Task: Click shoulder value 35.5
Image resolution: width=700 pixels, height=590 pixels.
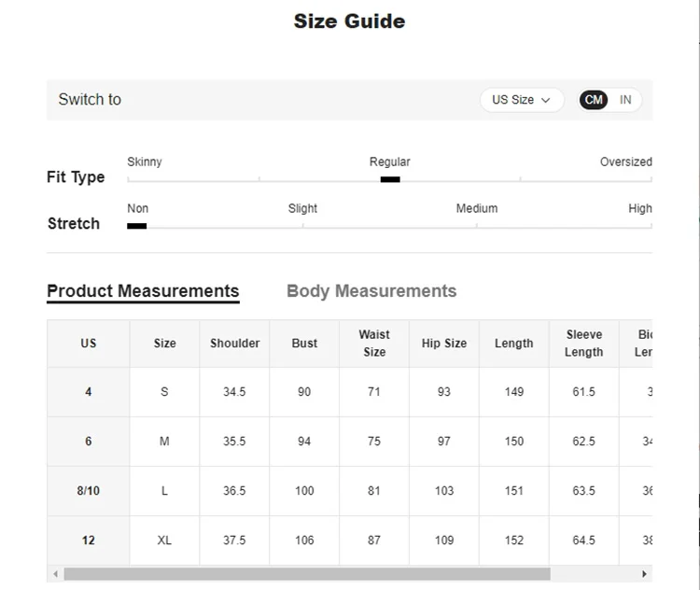Action: (x=234, y=442)
